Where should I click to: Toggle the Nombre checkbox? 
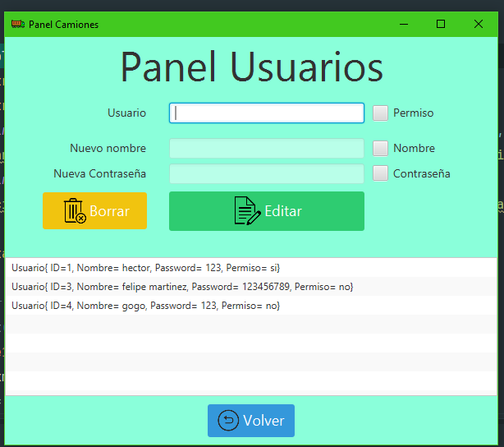tap(380, 149)
